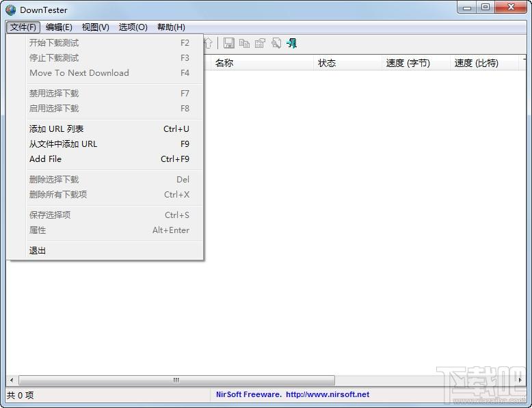532x408 pixels.
Task: Sort by the 状态 column header
Action: 347,63
